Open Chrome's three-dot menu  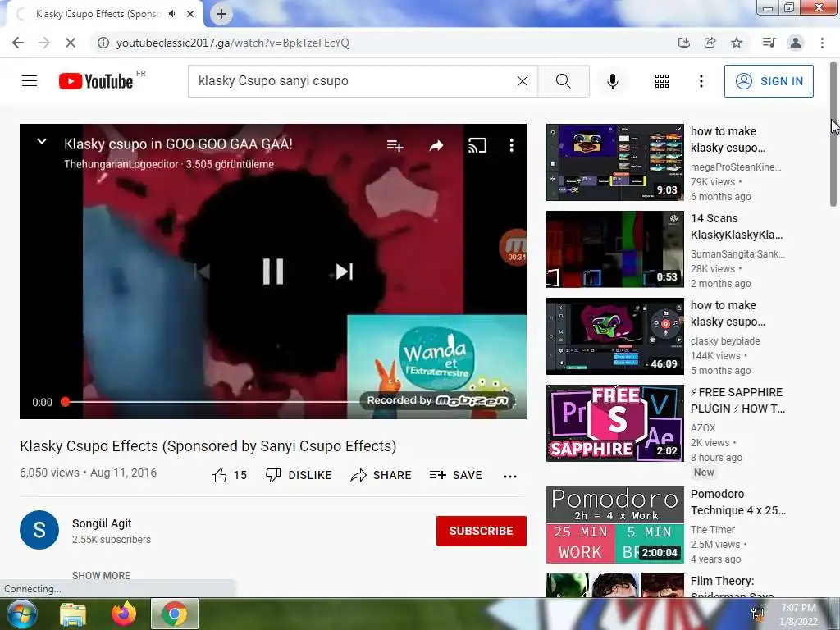[822, 43]
